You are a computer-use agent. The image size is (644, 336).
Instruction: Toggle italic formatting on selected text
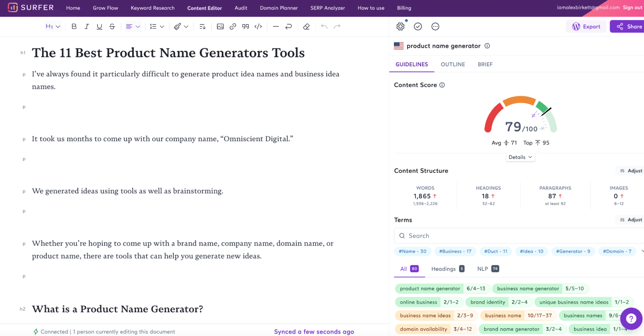tap(86, 26)
